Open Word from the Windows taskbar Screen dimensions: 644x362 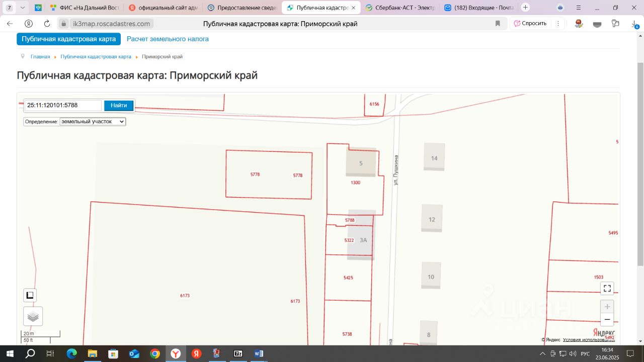click(259, 353)
